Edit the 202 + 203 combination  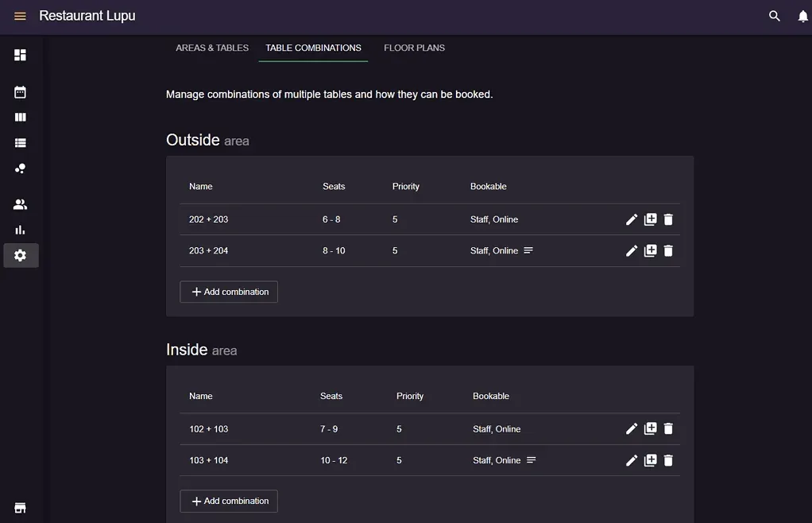pyautogui.click(x=632, y=219)
